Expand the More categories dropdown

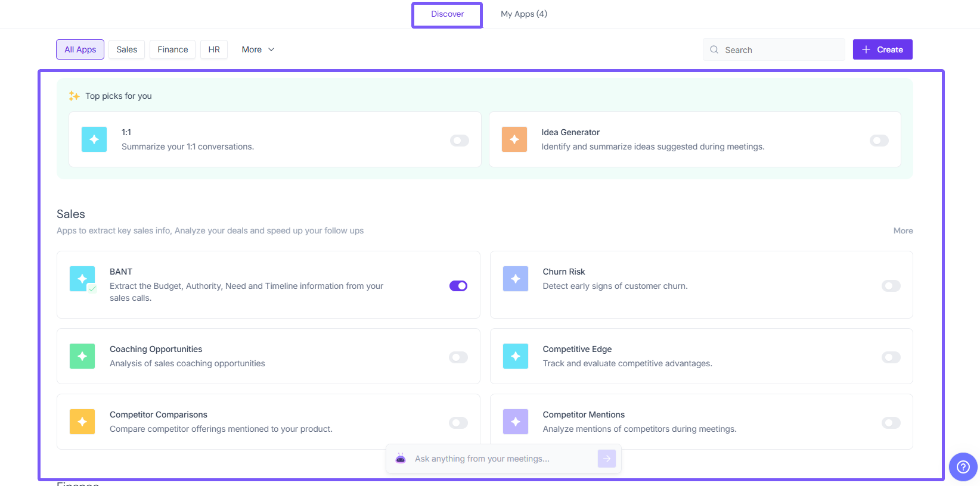(258, 49)
